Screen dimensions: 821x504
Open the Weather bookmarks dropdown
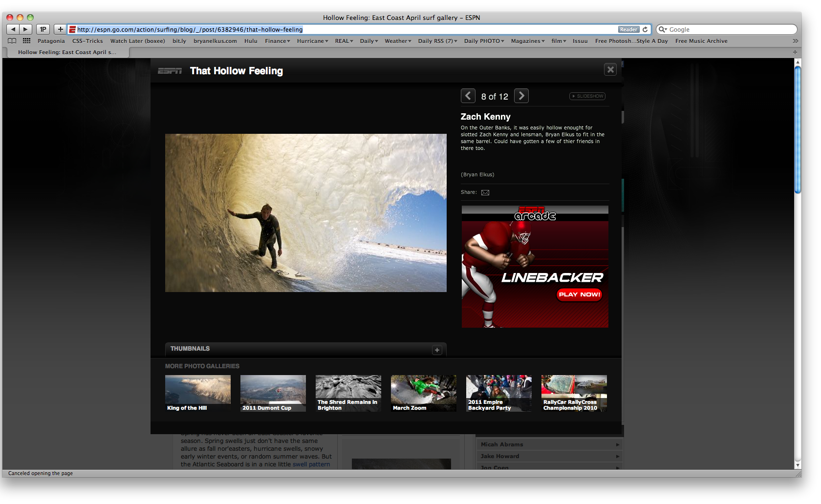398,41
